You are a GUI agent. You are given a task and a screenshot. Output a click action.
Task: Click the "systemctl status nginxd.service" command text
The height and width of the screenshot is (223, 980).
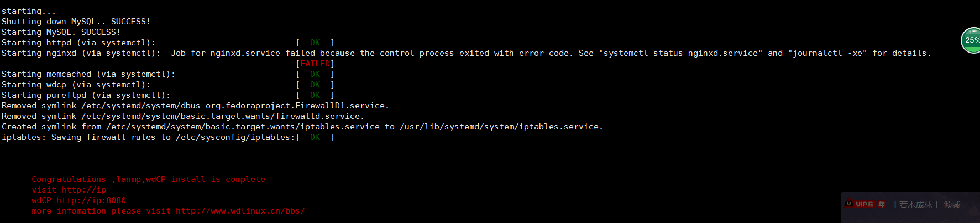click(681, 53)
